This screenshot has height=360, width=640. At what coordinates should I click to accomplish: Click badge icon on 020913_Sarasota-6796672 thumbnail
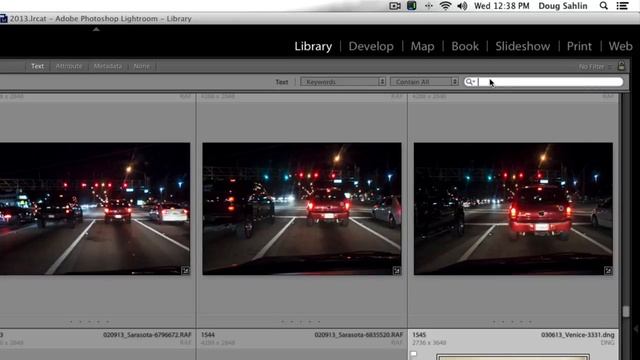(x=185, y=270)
